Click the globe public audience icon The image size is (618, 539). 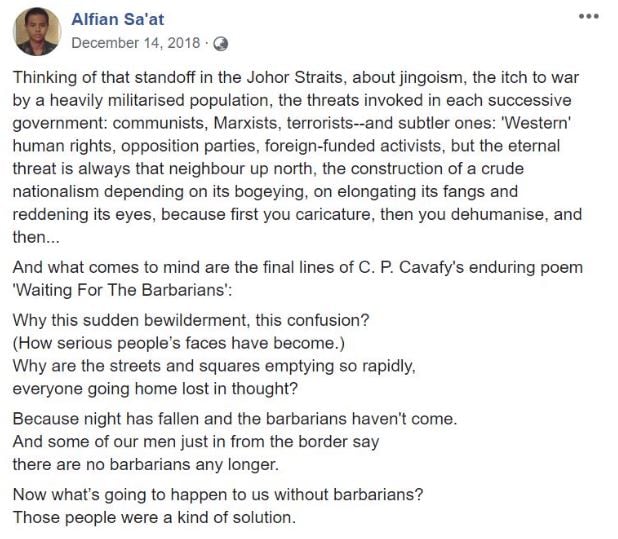pyautogui.click(x=221, y=43)
